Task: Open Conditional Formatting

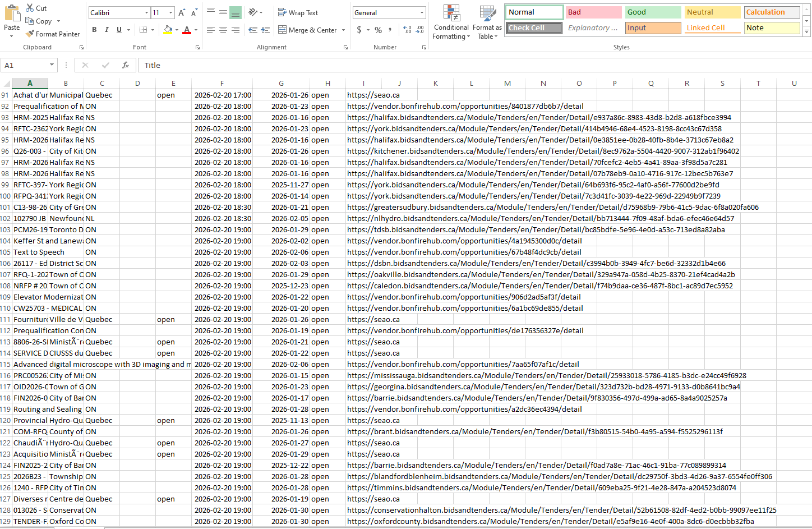Action: pyautogui.click(x=450, y=22)
